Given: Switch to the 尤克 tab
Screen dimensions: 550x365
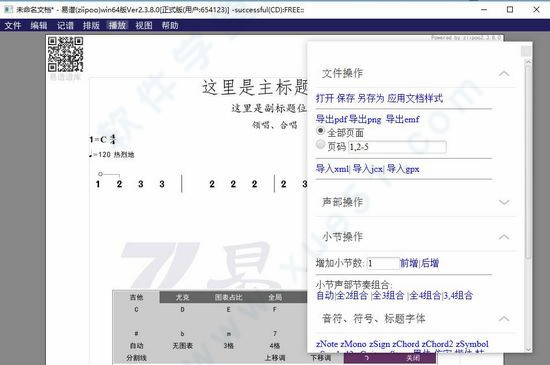Looking at the screenshot, I should 182,297.
